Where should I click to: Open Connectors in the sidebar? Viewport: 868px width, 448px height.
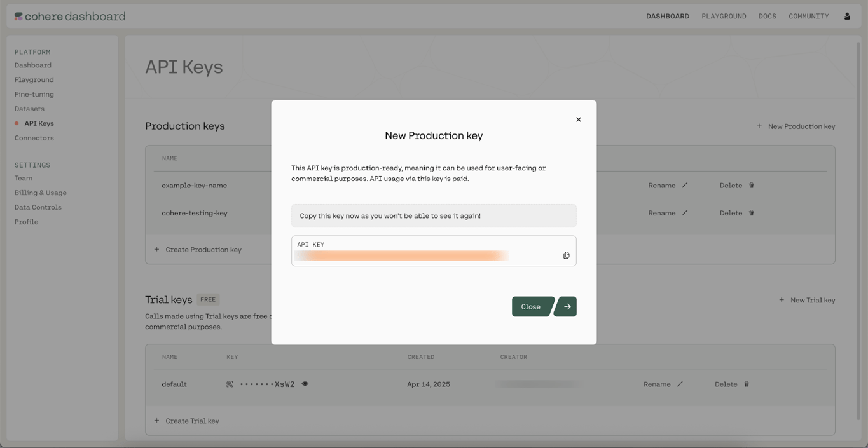coord(34,139)
